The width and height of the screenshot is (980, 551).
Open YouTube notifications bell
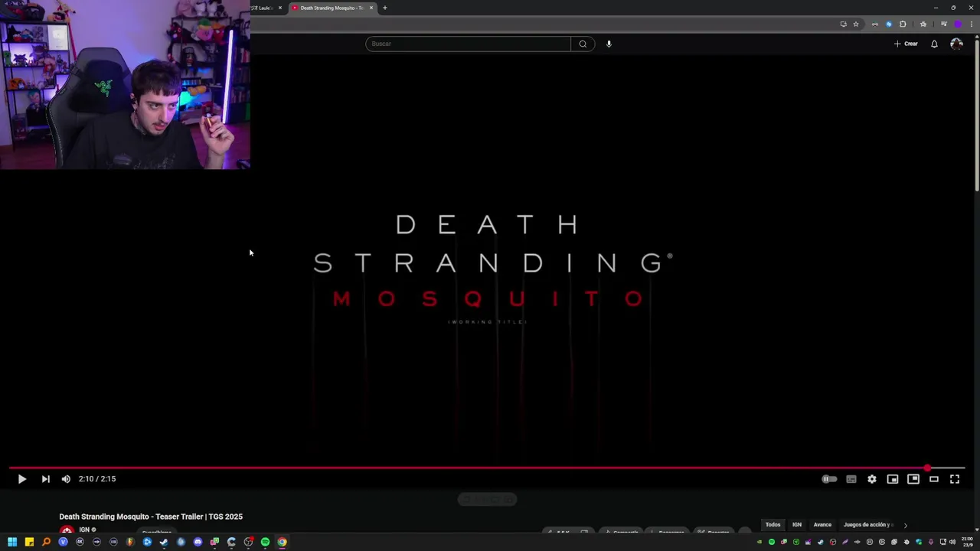tap(934, 44)
